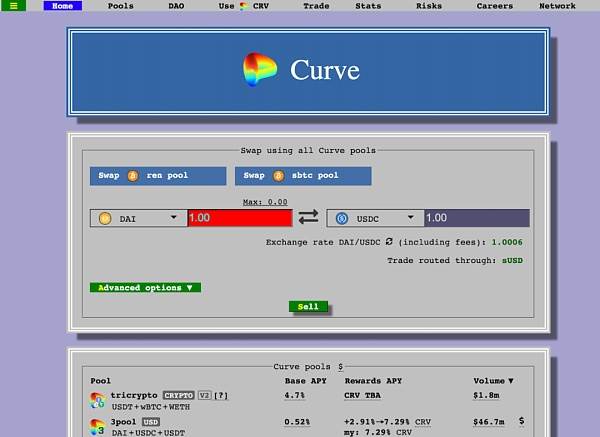Open the USDC token dropdown
This screenshot has width=600, height=437.
pos(375,218)
